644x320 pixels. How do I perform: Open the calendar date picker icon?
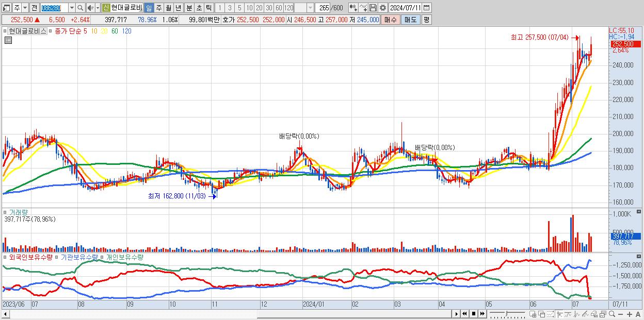pos(427,8)
